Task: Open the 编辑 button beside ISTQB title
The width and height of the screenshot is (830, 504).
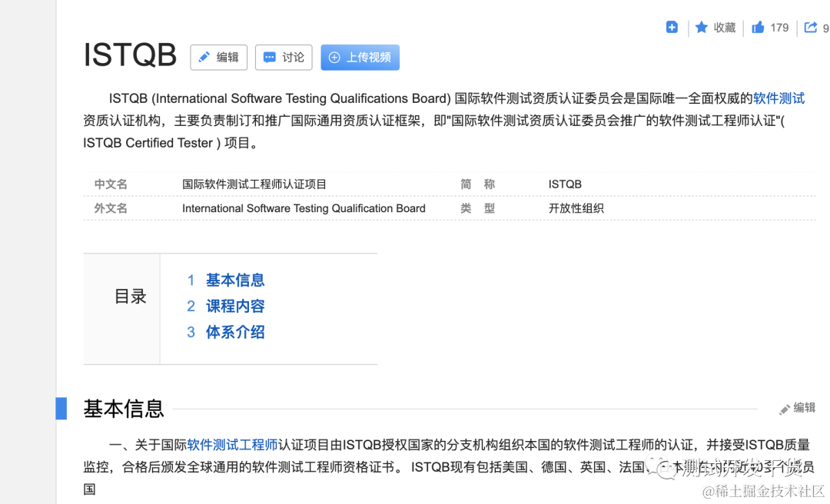Action: (x=218, y=57)
